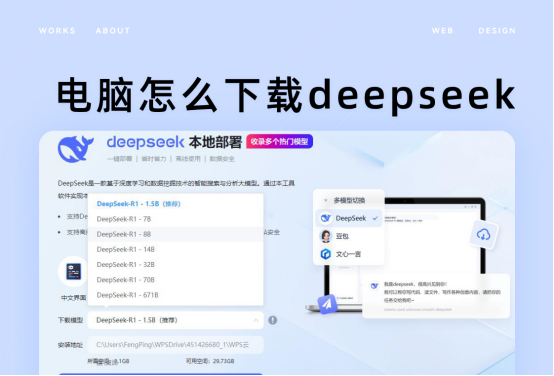554x376 pixels.
Task: Expand the 多模型切换 header arrow
Action: click(x=325, y=201)
